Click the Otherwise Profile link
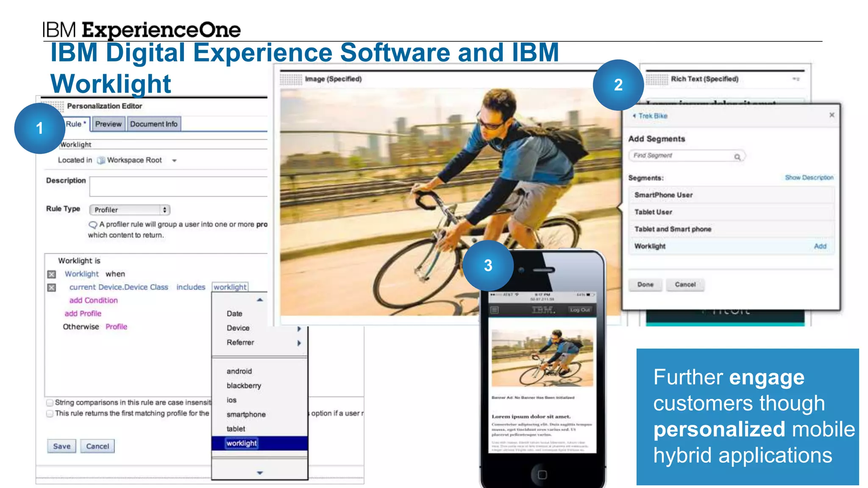Viewport: 868px width, 488px height. coord(116,327)
